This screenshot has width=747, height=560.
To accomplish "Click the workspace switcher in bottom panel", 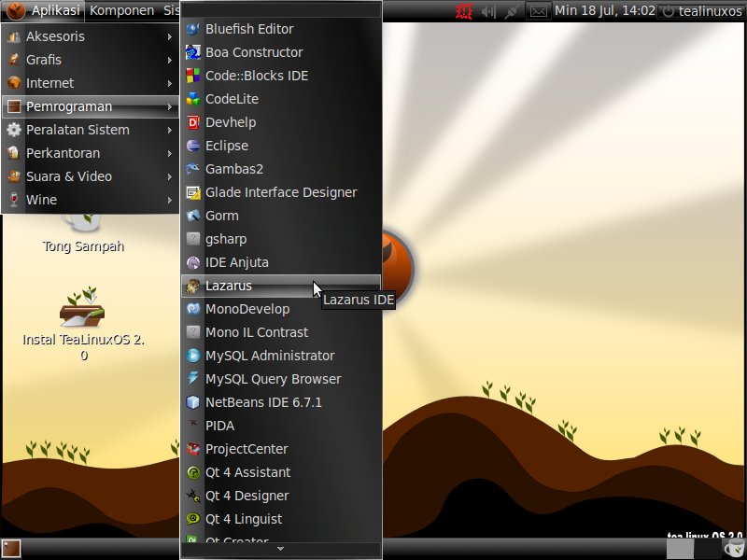I will [x=693, y=549].
